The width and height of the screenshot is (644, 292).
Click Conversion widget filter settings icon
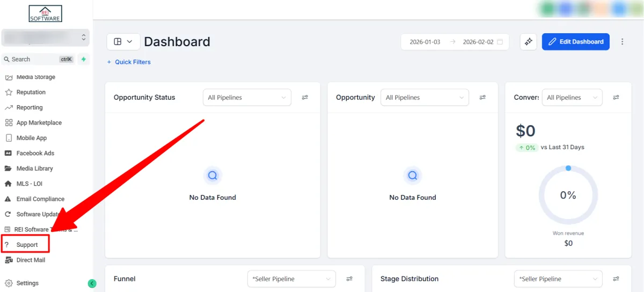(616, 98)
